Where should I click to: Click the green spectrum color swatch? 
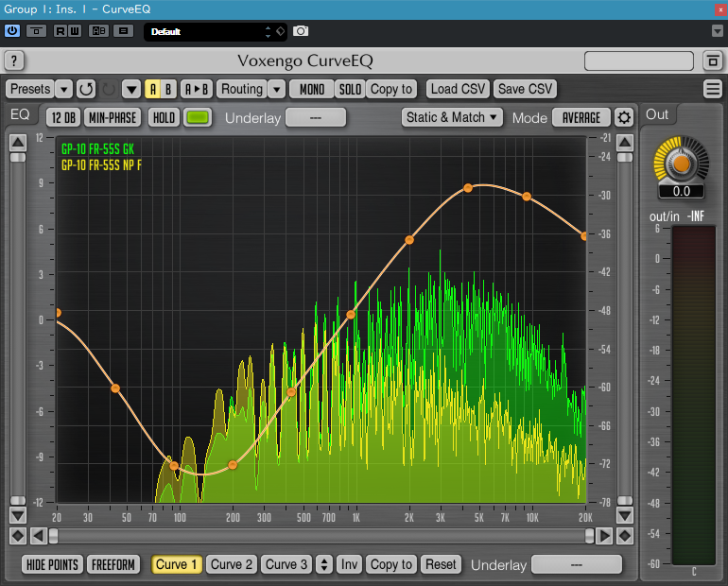198,118
